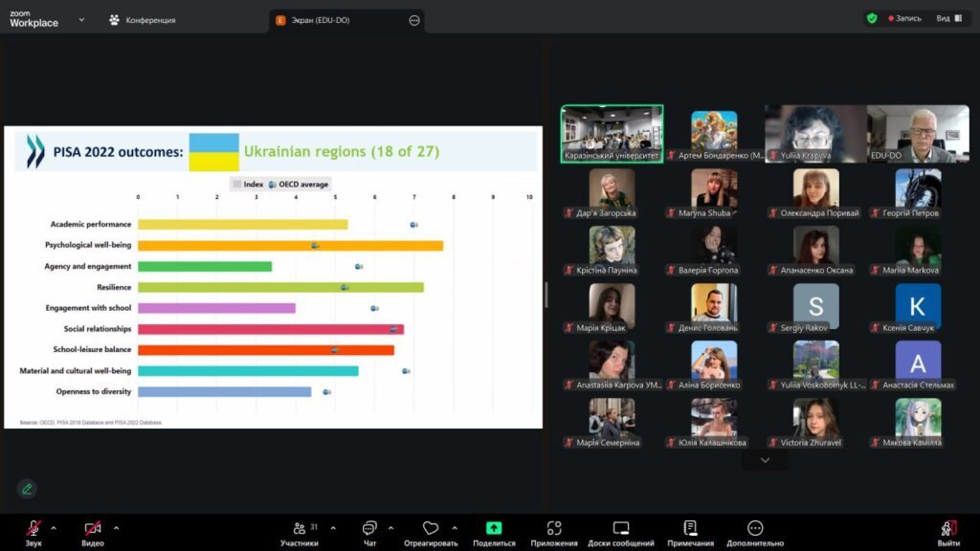Open the Вид view layout button
The width and height of the screenshot is (980, 551).
click(948, 18)
